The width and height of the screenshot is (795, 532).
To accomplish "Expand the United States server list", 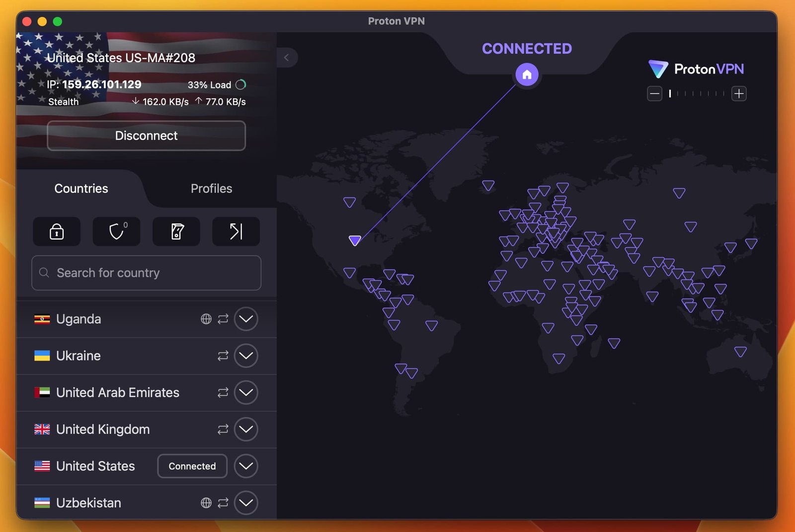I will [x=245, y=466].
